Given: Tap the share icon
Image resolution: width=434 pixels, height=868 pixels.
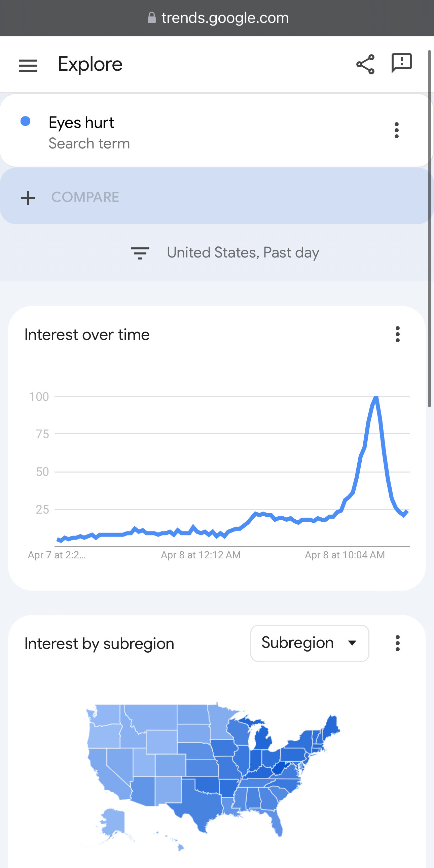Looking at the screenshot, I should pyautogui.click(x=366, y=64).
